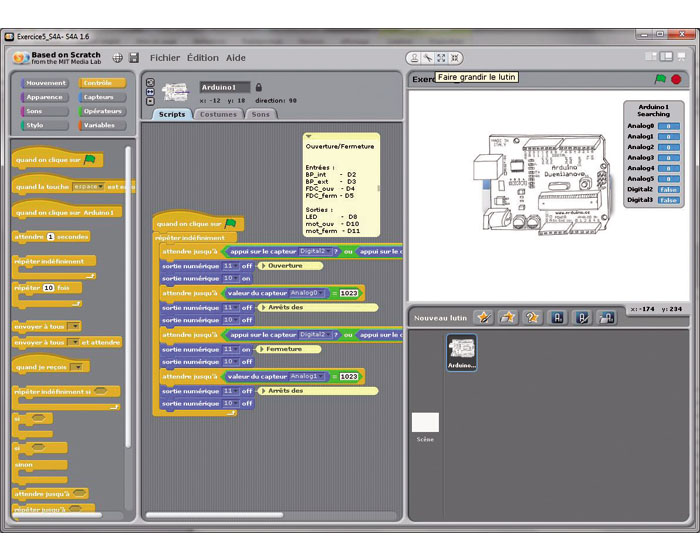Click the globe language icon
Viewport: 700px width, 560px height.
point(118,58)
